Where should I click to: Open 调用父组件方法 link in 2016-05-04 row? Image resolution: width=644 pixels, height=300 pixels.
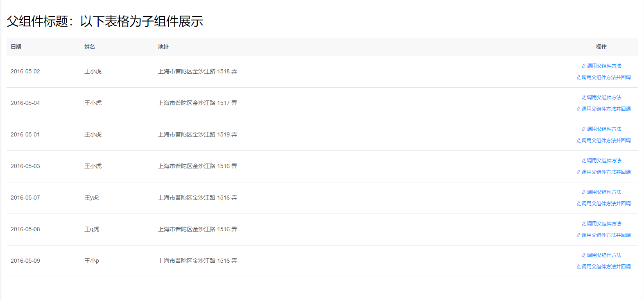point(601,98)
